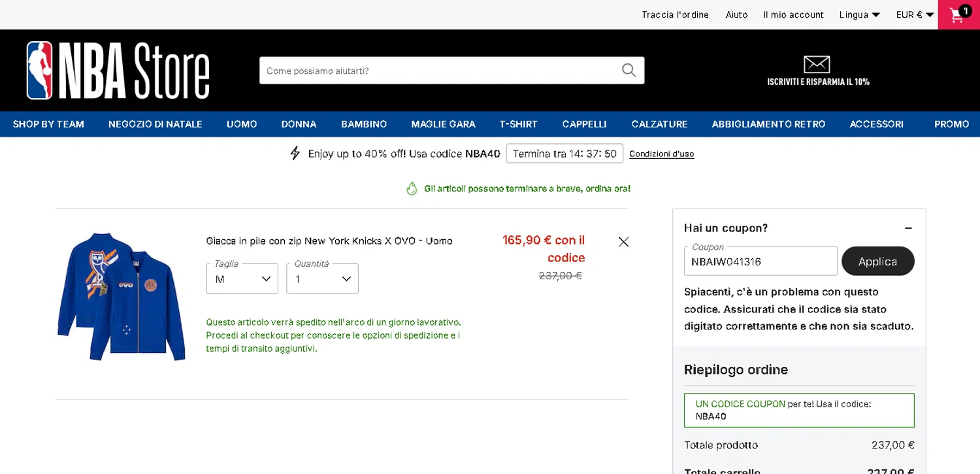Open the Cappelli menu
This screenshot has height=474, width=980.
[x=584, y=124]
